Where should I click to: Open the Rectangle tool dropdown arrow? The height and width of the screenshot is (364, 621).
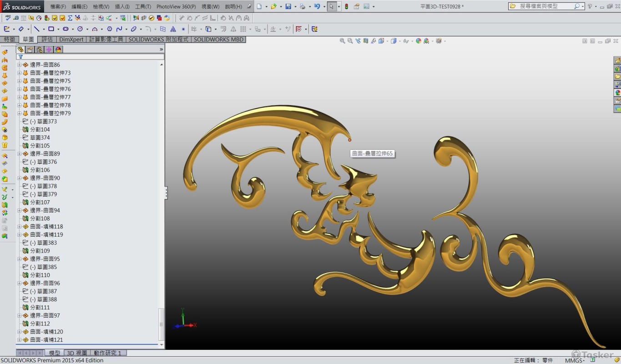coord(58,29)
